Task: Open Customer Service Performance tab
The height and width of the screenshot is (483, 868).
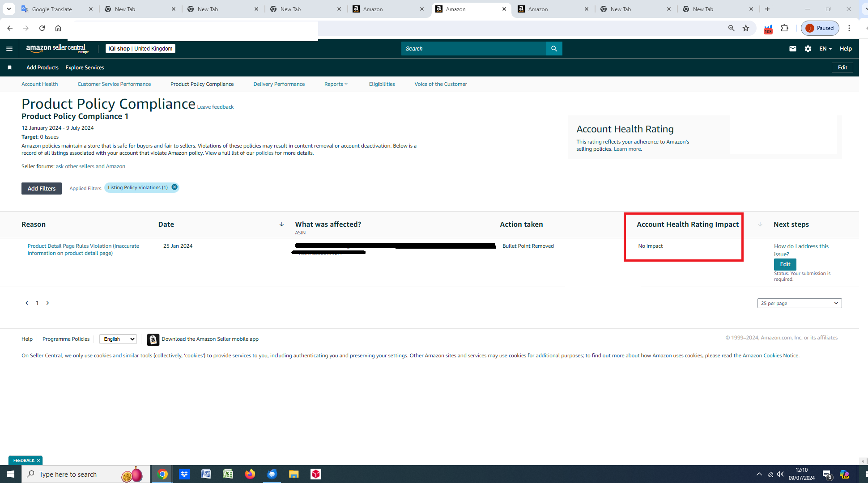Action: tap(114, 84)
